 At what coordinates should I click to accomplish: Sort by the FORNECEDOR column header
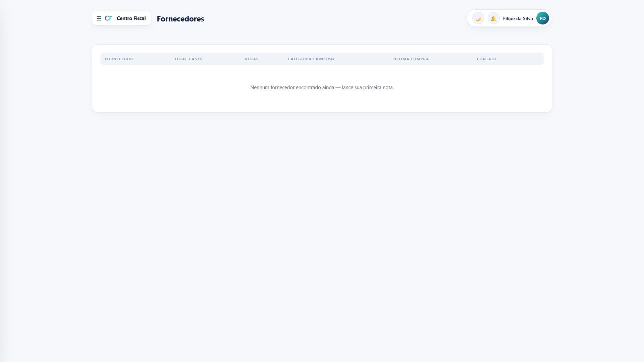coord(119,59)
